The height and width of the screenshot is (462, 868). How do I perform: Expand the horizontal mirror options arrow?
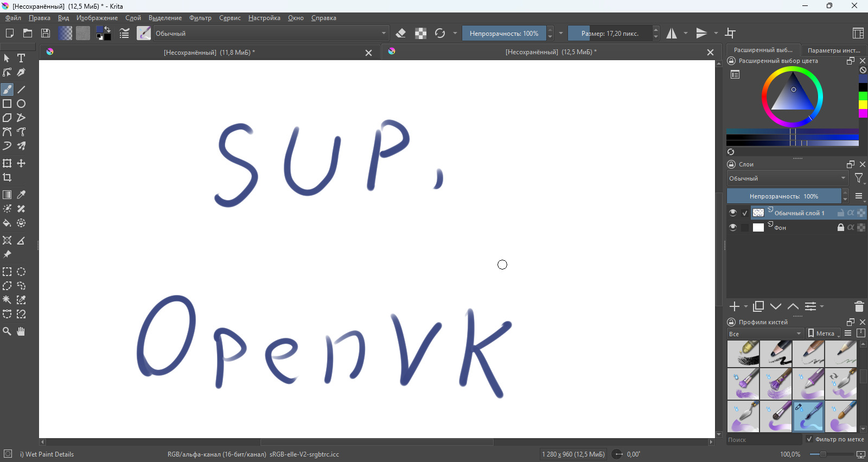tap(686, 33)
